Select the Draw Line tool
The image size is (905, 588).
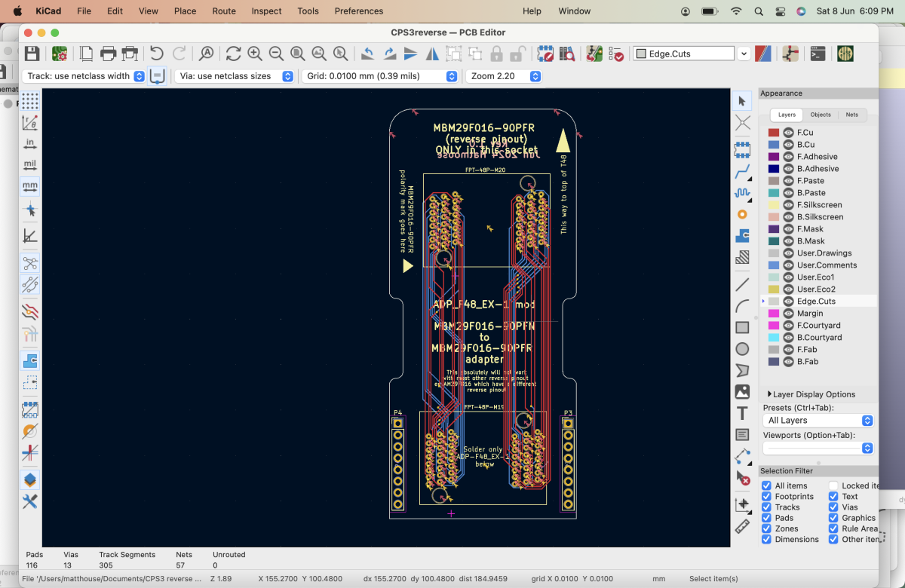(x=742, y=284)
